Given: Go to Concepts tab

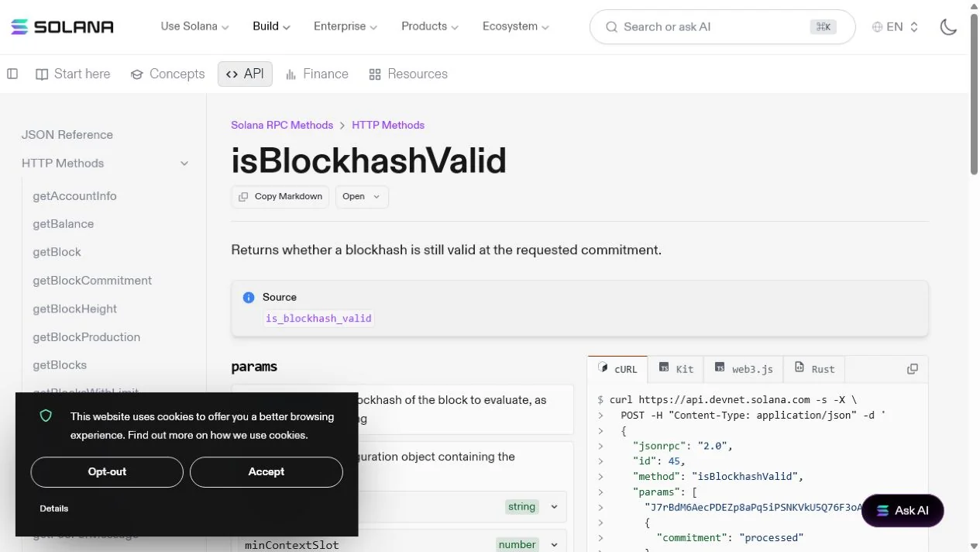Looking at the screenshot, I should (x=167, y=74).
